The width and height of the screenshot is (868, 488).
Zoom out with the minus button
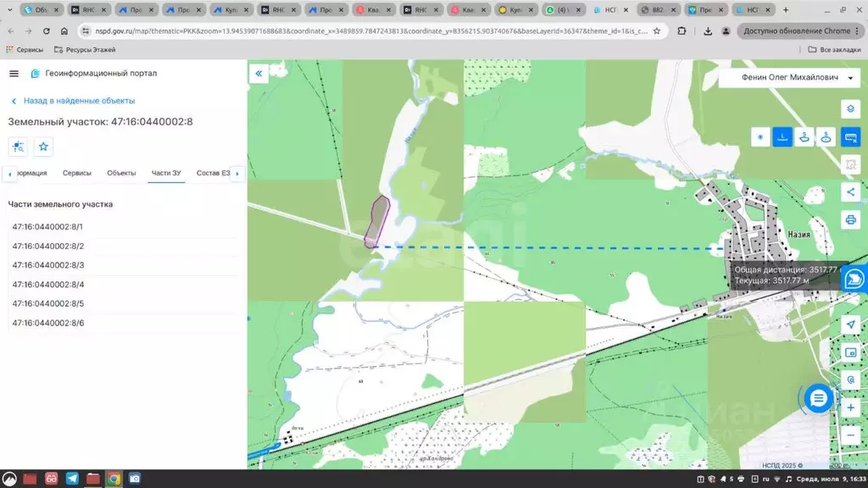point(850,435)
